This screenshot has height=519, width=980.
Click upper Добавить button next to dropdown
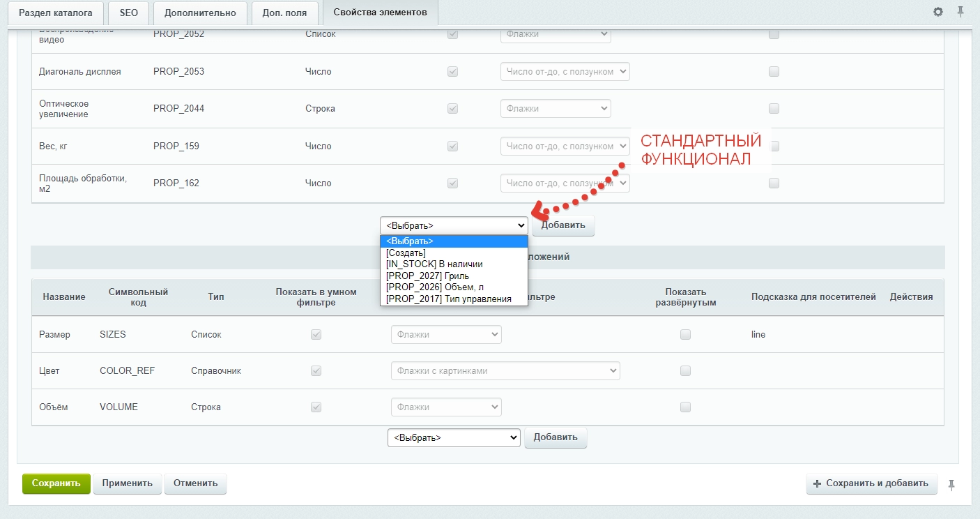(563, 225)
